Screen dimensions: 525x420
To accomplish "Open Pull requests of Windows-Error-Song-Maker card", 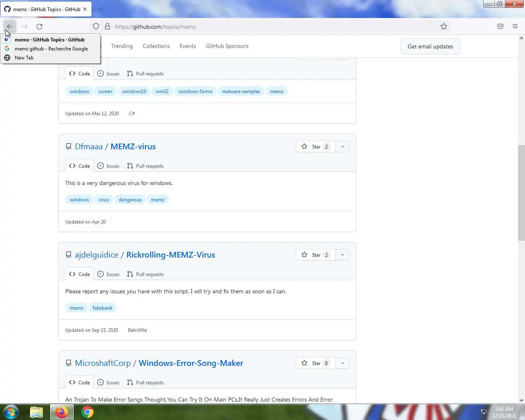I will point(145,383).
